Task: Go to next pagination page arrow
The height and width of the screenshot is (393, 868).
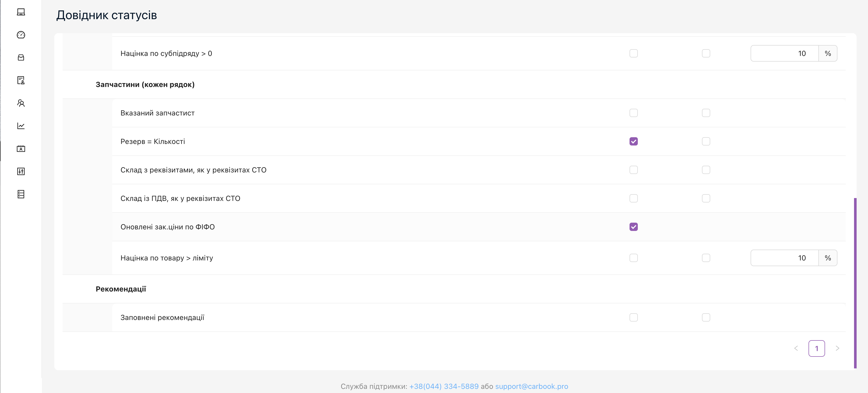Action: 837,348
